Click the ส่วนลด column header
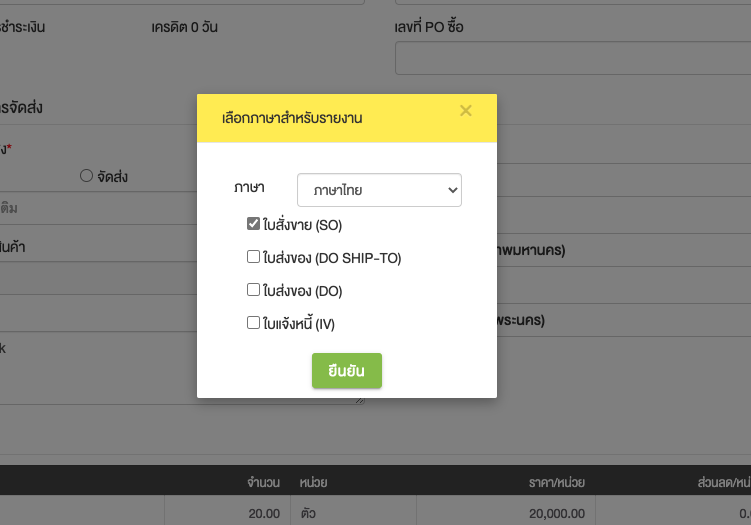 coord(723,483)
